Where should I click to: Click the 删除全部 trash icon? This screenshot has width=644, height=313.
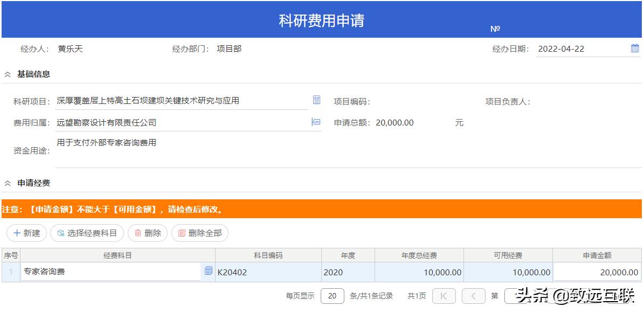181,233
